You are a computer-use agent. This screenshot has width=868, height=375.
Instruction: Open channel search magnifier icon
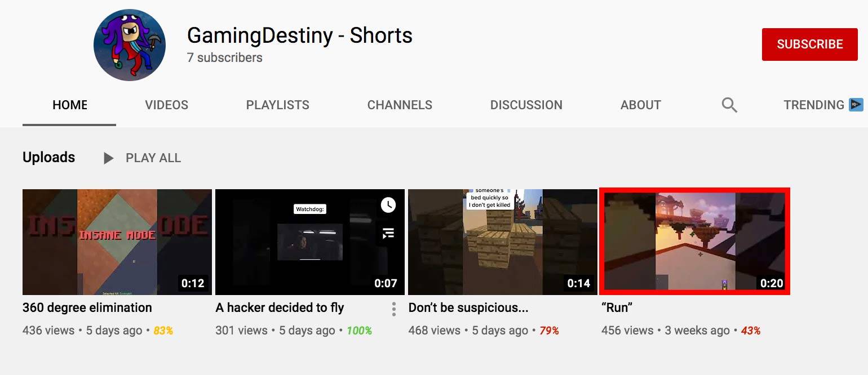(x=729, y=105)
